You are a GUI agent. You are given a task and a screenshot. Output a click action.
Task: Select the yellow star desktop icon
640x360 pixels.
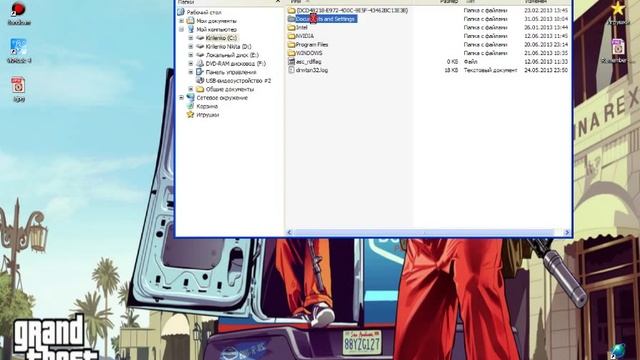pos(618,8)
